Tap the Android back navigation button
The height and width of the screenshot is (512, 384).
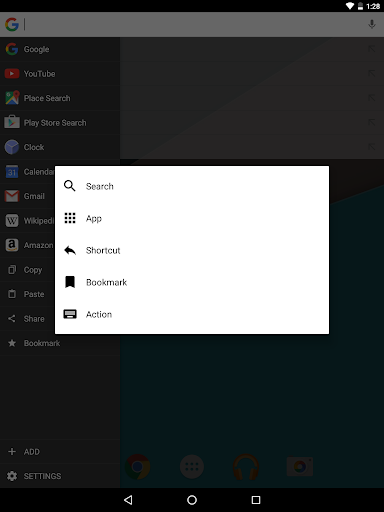click(x=128, y=500)
